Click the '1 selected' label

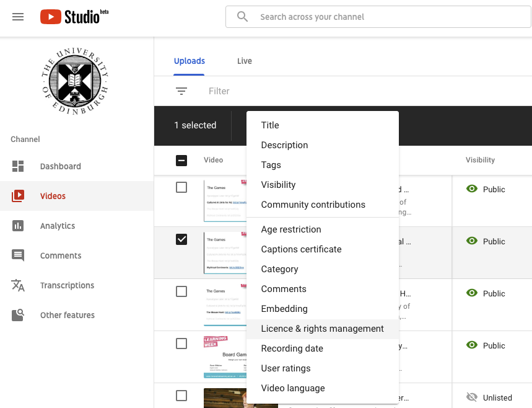tap(195, 125)
